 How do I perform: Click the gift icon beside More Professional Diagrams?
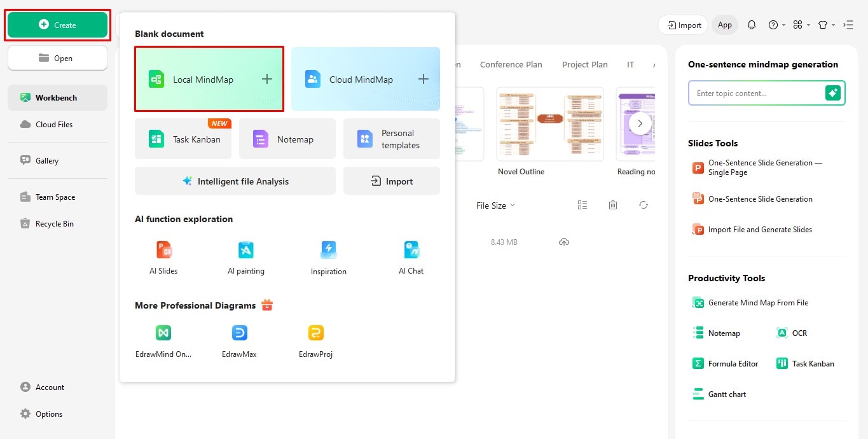pos(267,305)
